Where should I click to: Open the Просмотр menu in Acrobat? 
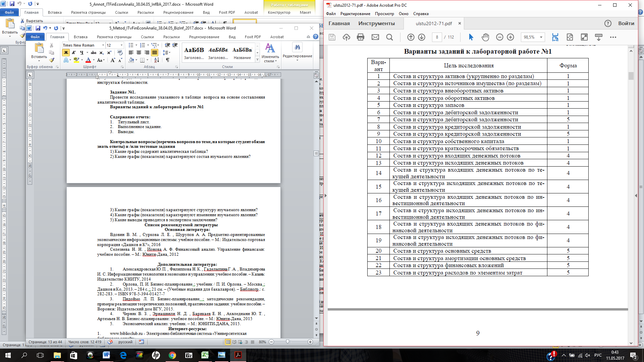384,14
